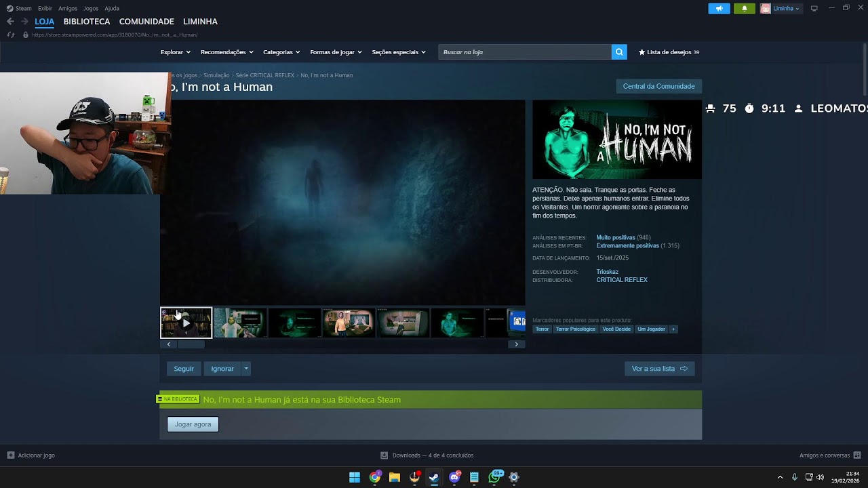Click the plus icon beside Adicionar jogo
Image resolution: width=868 pixels, height=488 pixels.
click(10, 455)
